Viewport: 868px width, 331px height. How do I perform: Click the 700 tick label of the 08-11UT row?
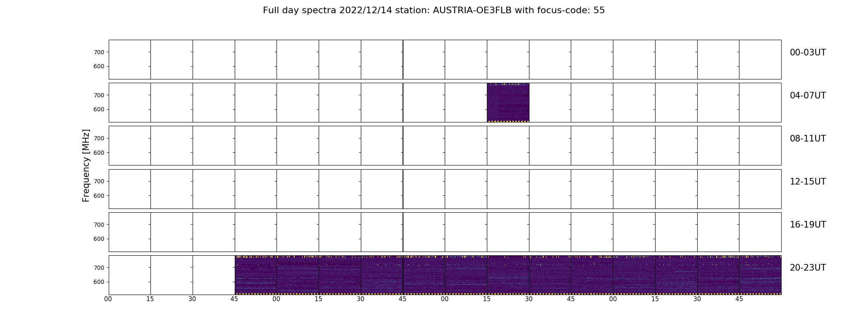point(99,138)
